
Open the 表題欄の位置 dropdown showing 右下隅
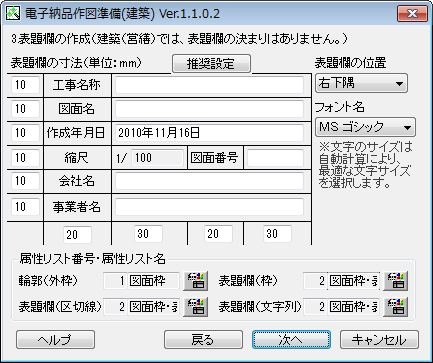click(x=361, y=83)
